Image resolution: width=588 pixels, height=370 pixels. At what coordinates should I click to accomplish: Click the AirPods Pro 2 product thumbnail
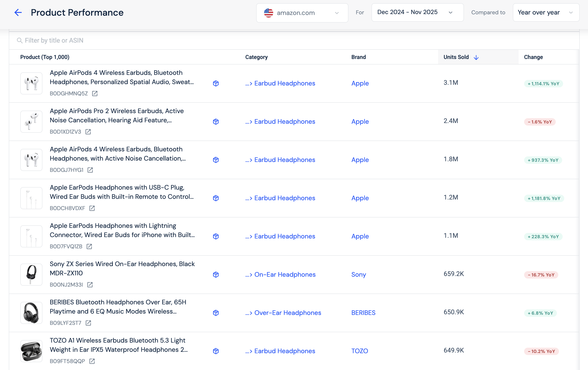[31, 122]
